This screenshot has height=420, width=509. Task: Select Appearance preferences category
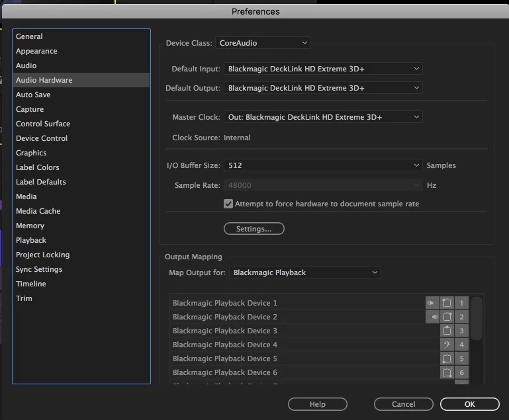81,51
